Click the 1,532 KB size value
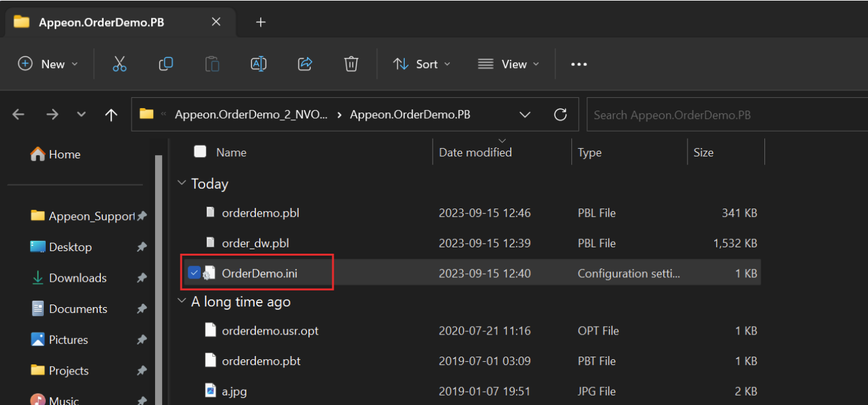The image size is (868, 405). [735, 243]
